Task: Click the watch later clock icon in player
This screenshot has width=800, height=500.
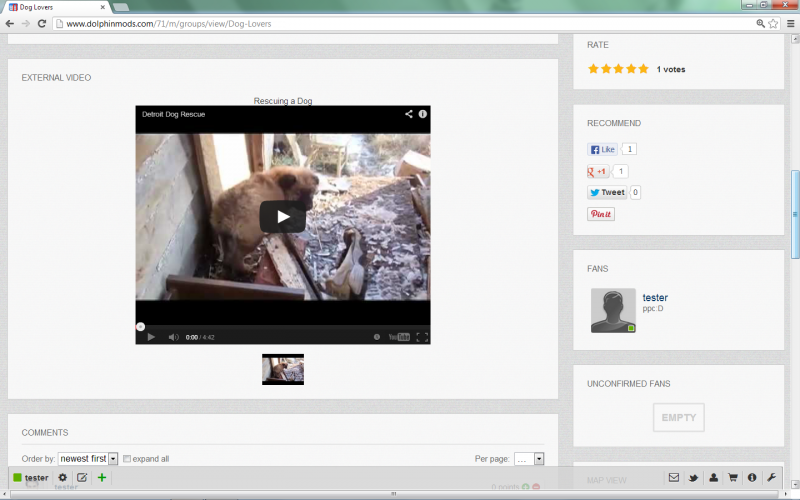Action: point(377,337)
